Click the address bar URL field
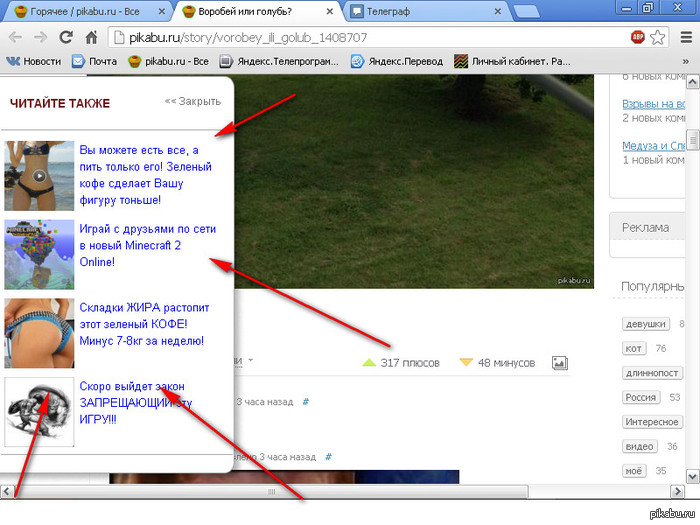Image resolution: width=700 pixels, height=525 pixels. 360,38
